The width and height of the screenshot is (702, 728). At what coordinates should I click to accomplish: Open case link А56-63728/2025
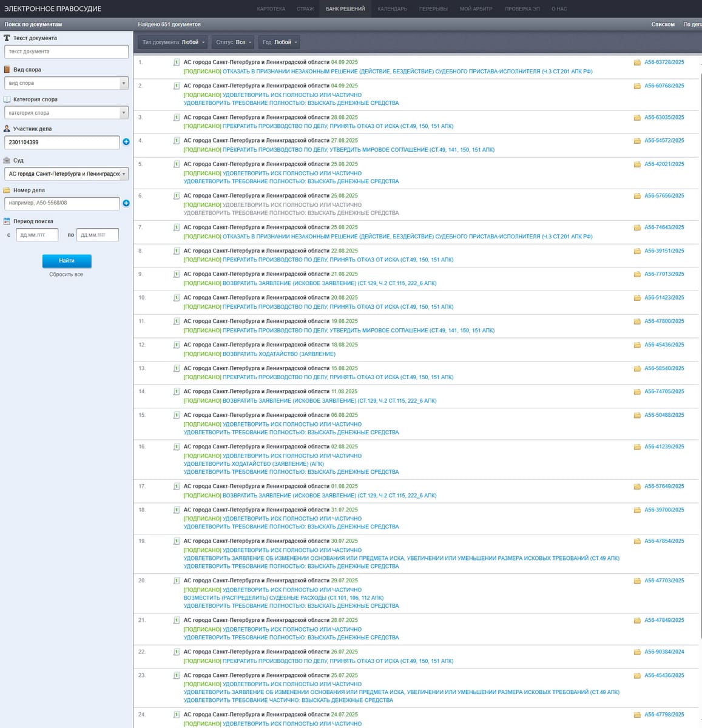[x=664, y=62]
